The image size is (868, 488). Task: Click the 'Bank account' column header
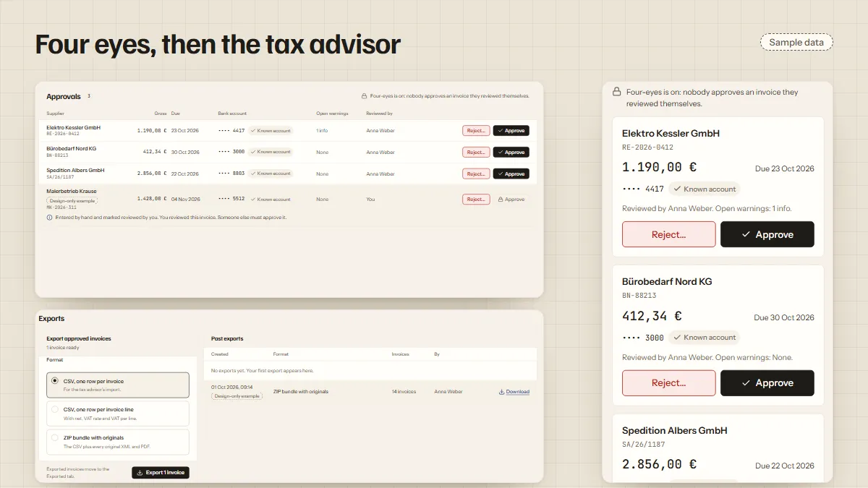pyautogui.click(x=232, y=114)
